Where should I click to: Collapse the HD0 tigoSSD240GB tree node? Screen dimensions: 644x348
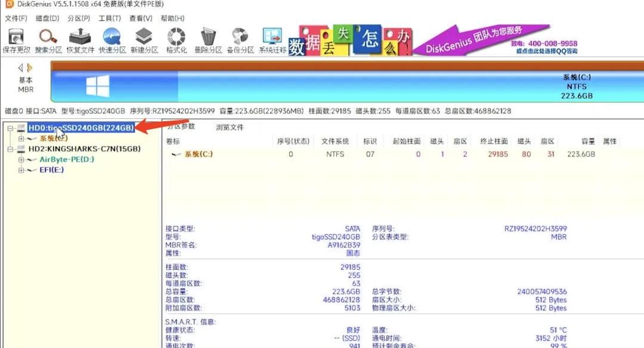(x=10, y=128)
